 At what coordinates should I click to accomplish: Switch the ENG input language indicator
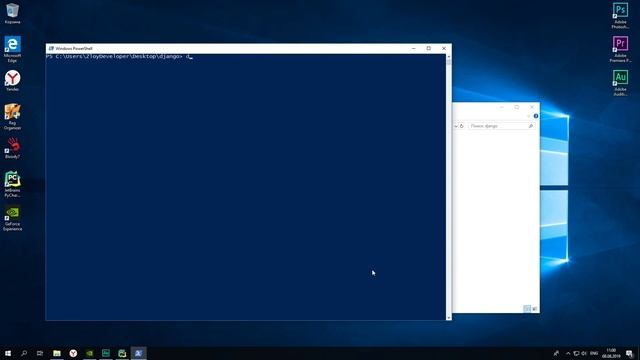tap(594, 353)
